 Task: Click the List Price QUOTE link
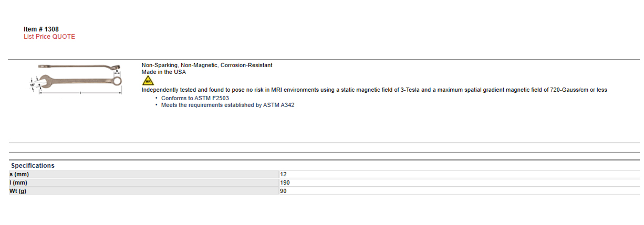coord(49,37)
